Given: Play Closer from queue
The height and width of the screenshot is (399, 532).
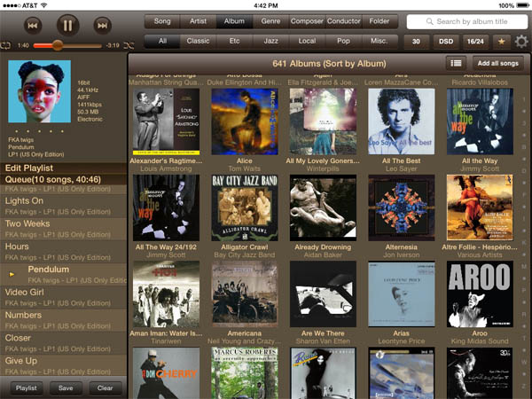Looking at the screenshot, I should click(64, 343).
